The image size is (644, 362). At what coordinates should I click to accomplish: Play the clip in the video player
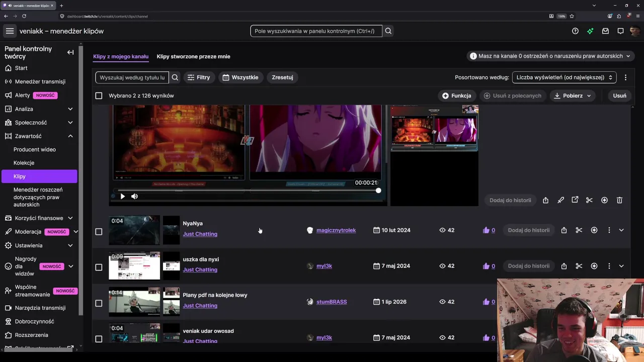point(122,197)
